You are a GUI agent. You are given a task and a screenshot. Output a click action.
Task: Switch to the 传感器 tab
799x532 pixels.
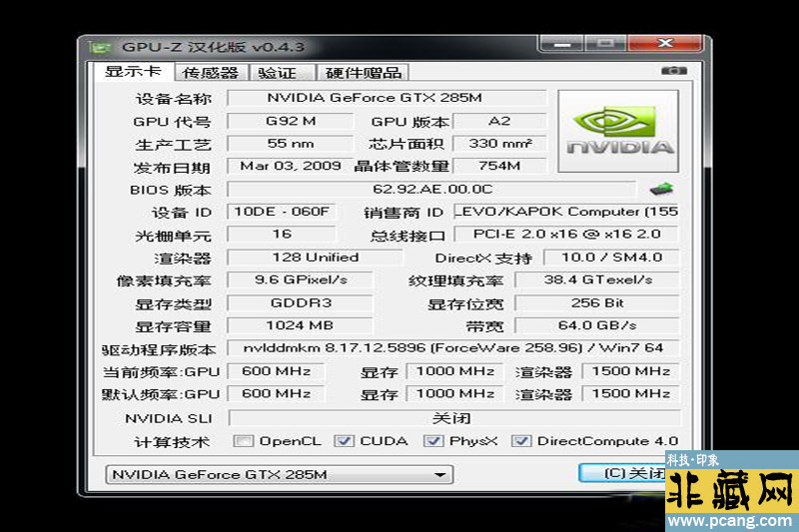[211, 73]
